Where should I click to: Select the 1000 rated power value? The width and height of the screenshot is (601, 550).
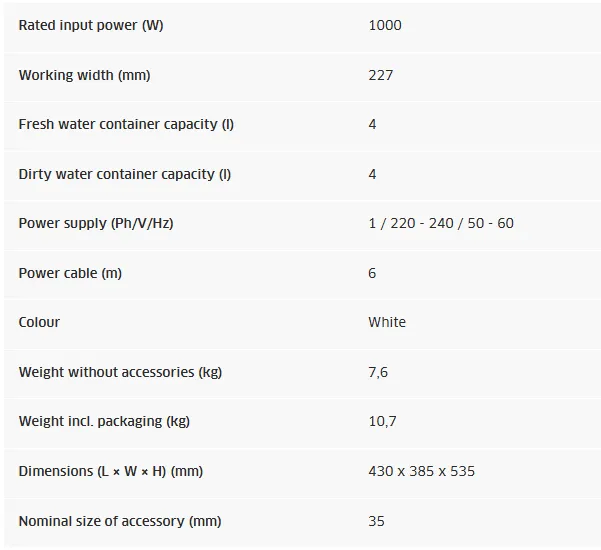[x=385, y=25]
